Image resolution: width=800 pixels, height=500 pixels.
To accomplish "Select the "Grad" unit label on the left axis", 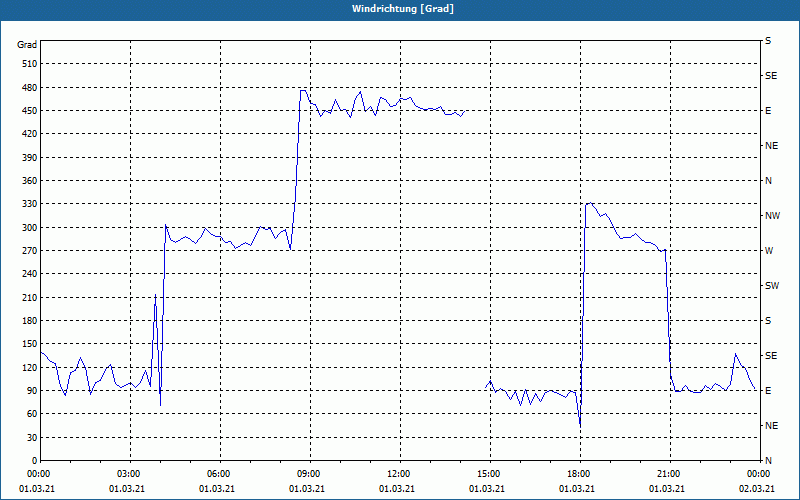I will (27, 45).
